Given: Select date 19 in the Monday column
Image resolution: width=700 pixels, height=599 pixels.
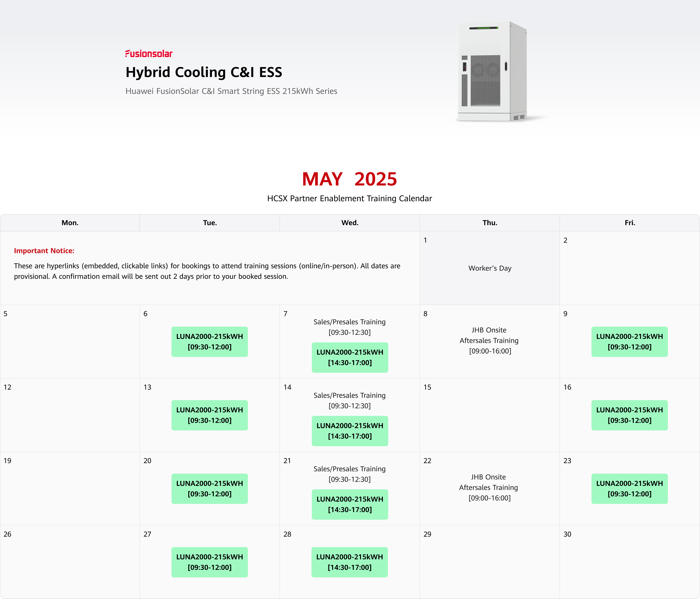Looking at the screenshot, I should (7, 461).
